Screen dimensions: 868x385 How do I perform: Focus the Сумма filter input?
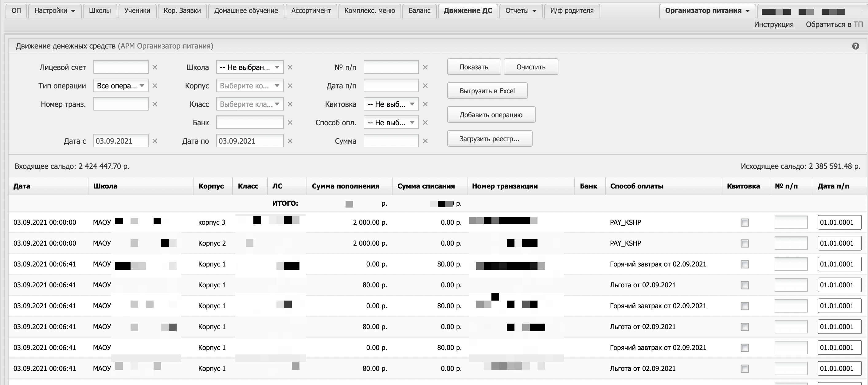[x=391, y=141]
